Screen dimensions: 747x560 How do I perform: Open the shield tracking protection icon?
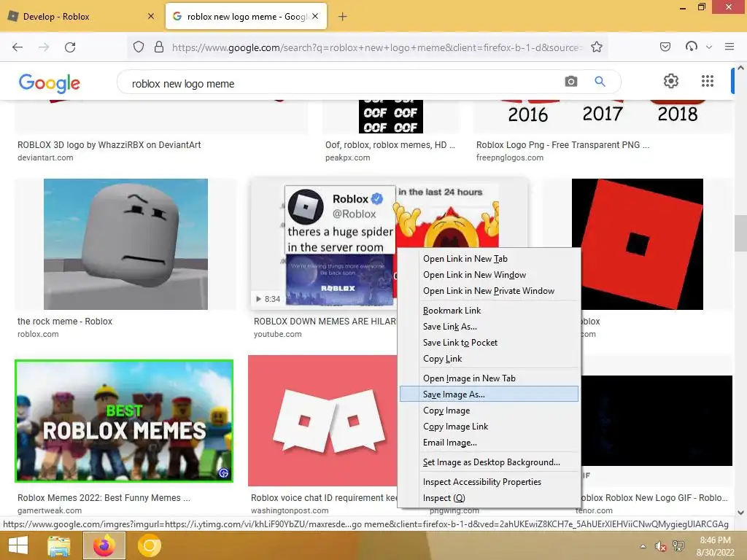pyautogui.click(x=139, y=47)
